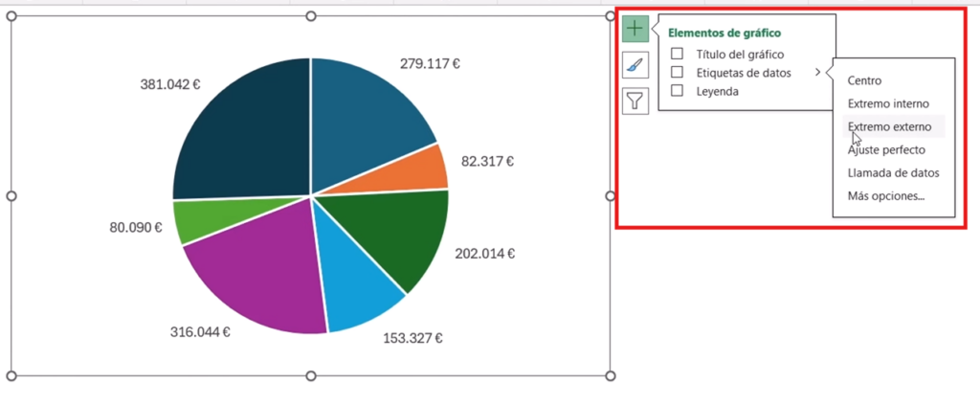Click the 279.117 € data label
The image size is (980, 406).
point(430,64)
